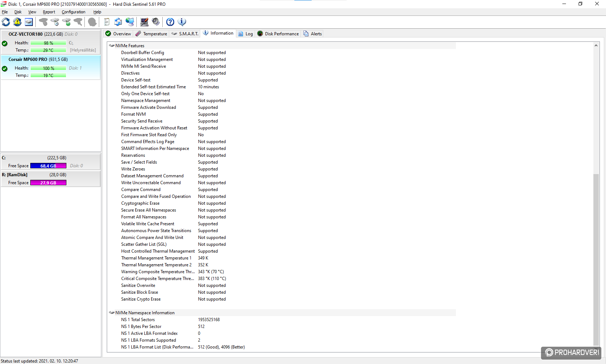The width and height of the screenshot is (606, 364).
Task: Open the File menu
Action: coord(5,12)
